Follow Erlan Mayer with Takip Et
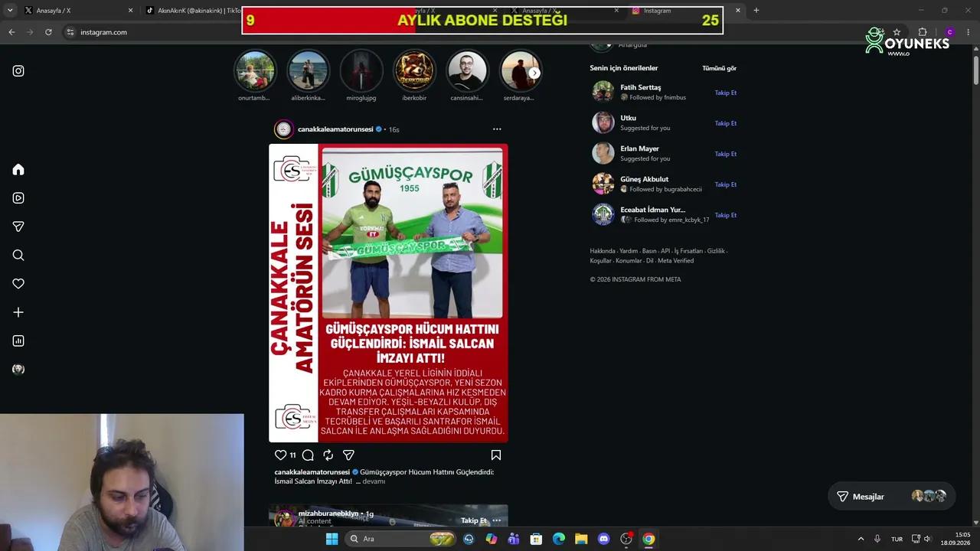The width and height of the screenshot is (980, 551). (726, 154)
